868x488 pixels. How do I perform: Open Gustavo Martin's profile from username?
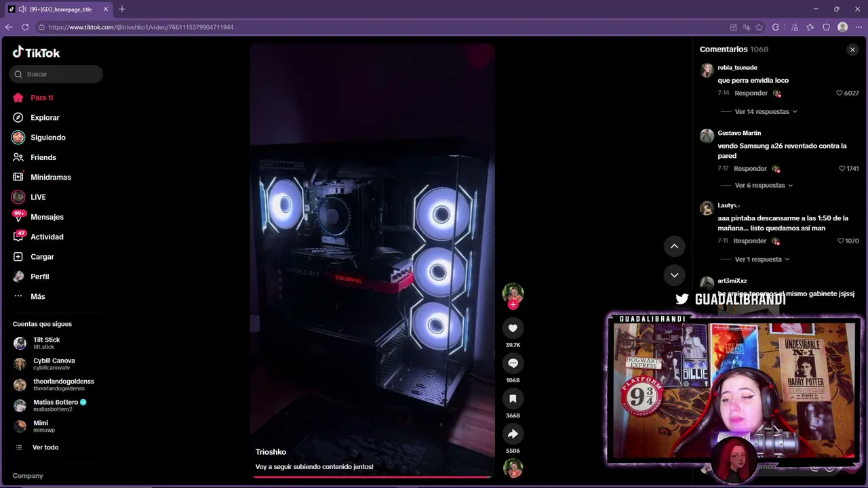tap(739, 133)
